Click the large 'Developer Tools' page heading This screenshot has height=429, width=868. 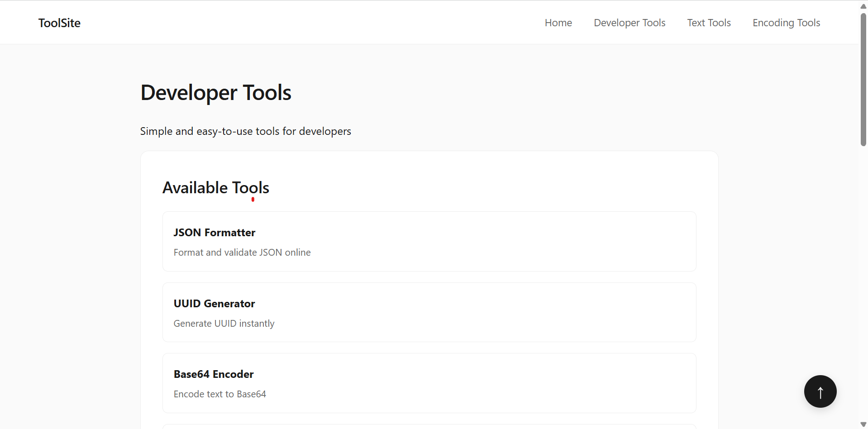216,93
